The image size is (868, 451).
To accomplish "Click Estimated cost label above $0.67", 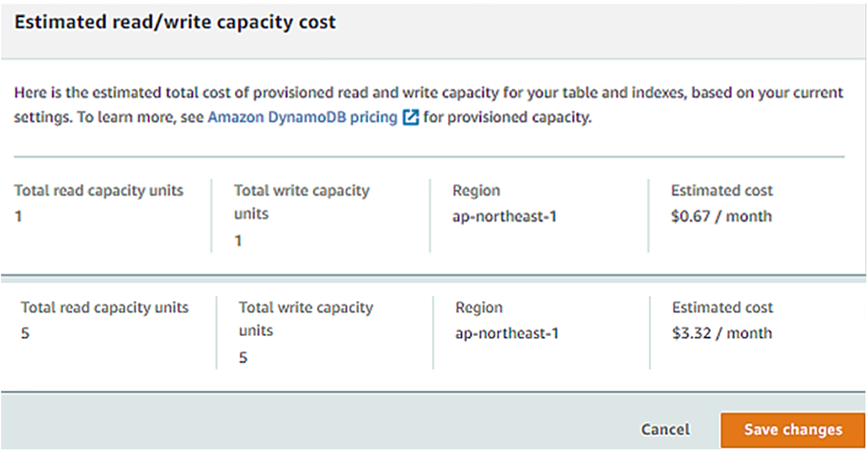I will 721,191.
